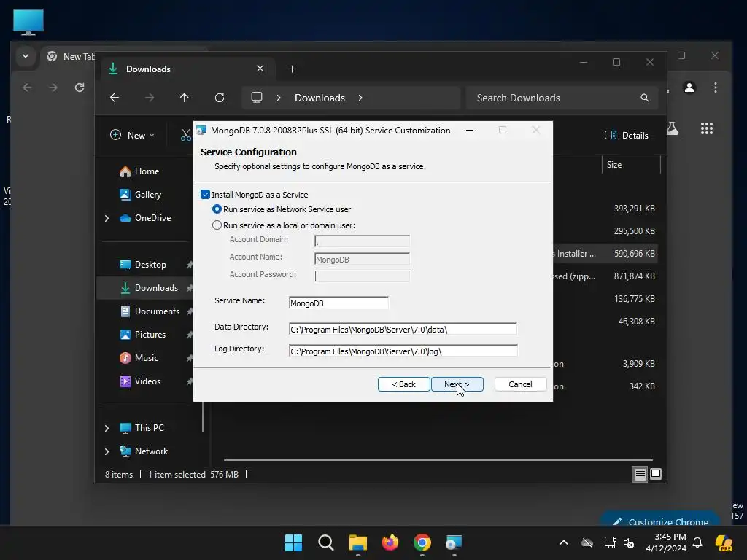The height and width of the screenshot is (560, 747).
Task: Open the Windows Start menu
Action: (293, 542)
